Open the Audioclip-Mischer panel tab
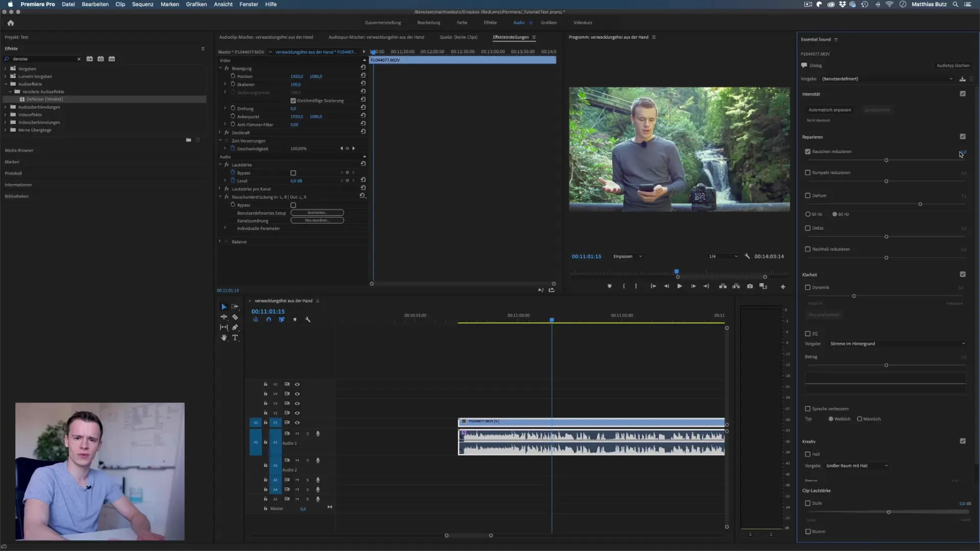Viewport: 980px width, 551px height. tap(266, 37)
